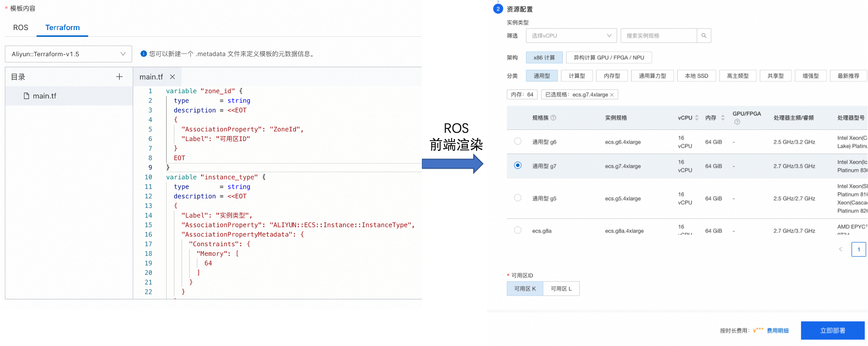Click the 搜索实例规格 search field
868x346 pixels.
(659, 36)
